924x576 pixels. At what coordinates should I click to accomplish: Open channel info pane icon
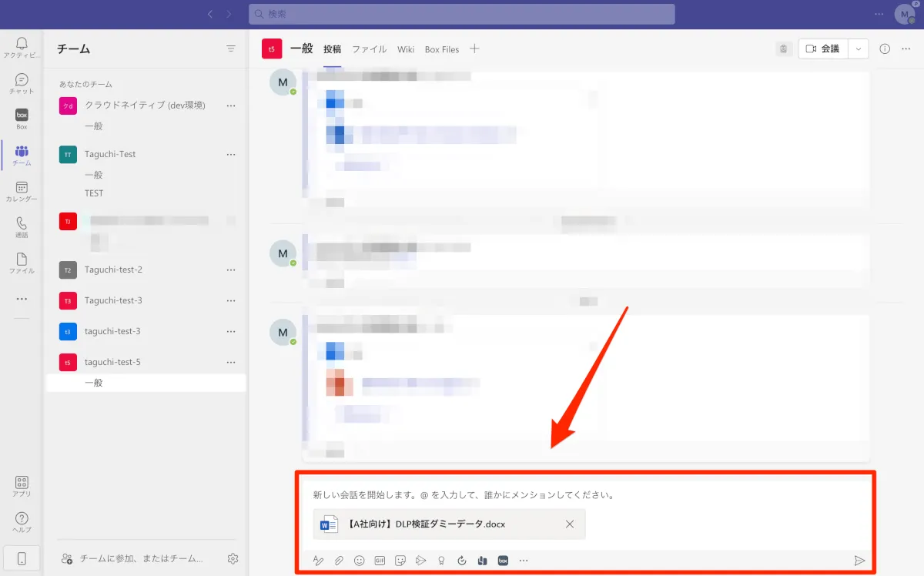[885, 49]
